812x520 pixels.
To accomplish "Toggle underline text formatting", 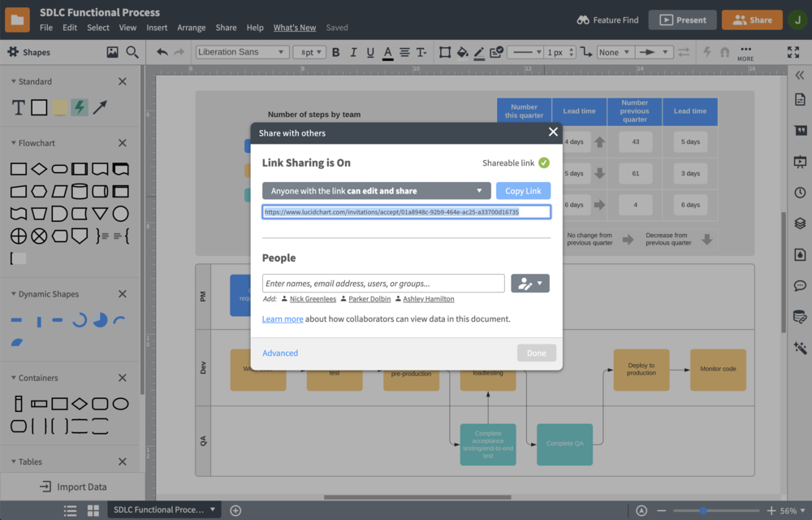I will tap(369, 52).
